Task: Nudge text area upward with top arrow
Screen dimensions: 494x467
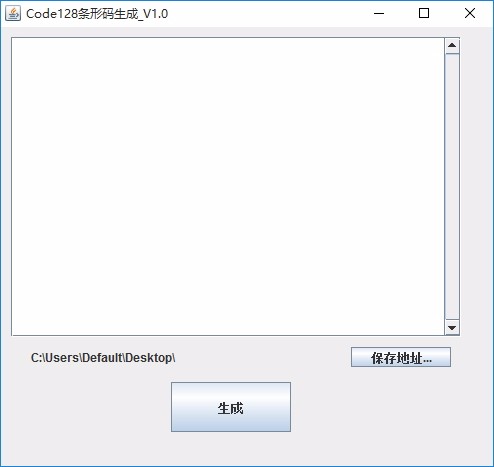Action: coord(452,45)
